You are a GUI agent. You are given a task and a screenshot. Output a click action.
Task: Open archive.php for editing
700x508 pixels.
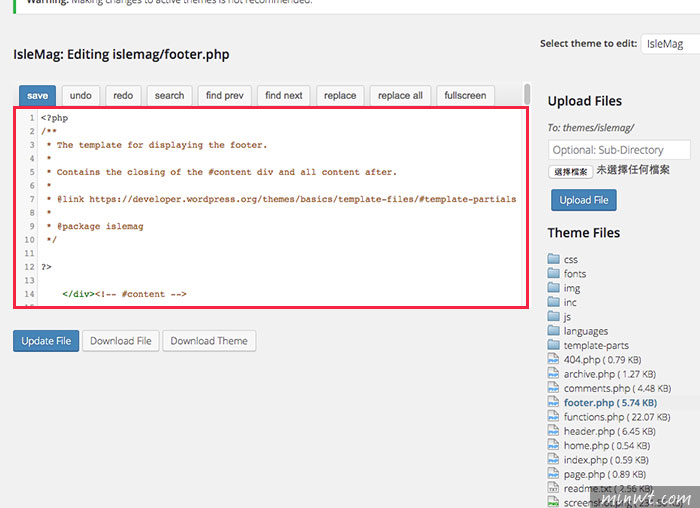pos(609,374)
